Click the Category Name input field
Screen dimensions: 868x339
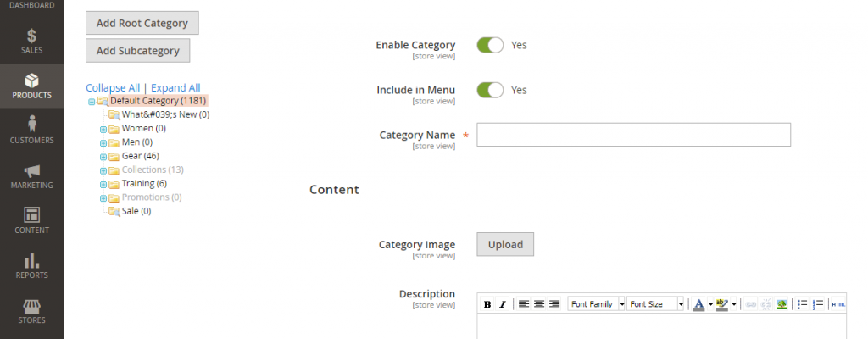(633, 135)
